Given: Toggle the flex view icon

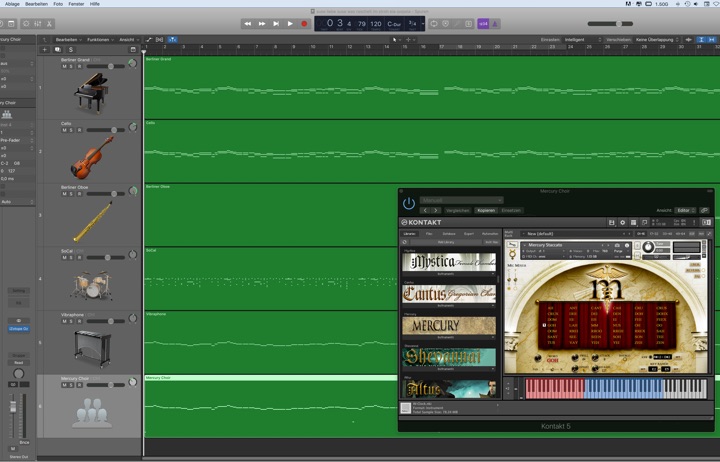Looking at the screenshot, I should click(x=160, y=40).
